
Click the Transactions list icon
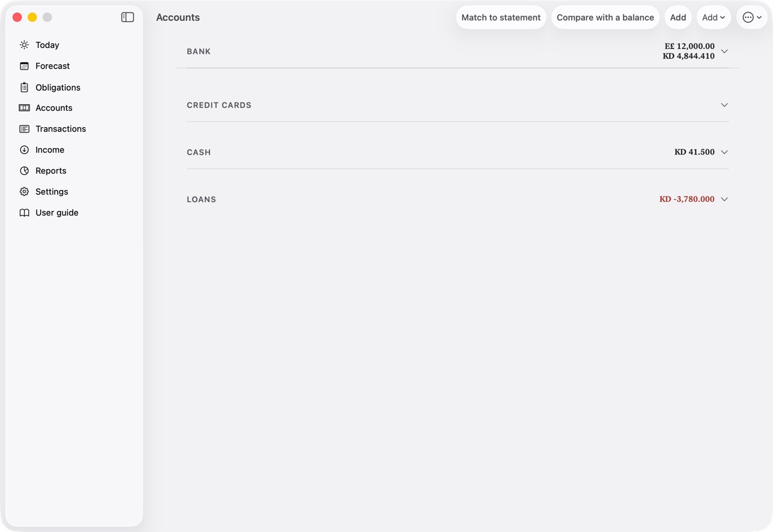pos(24,128)
